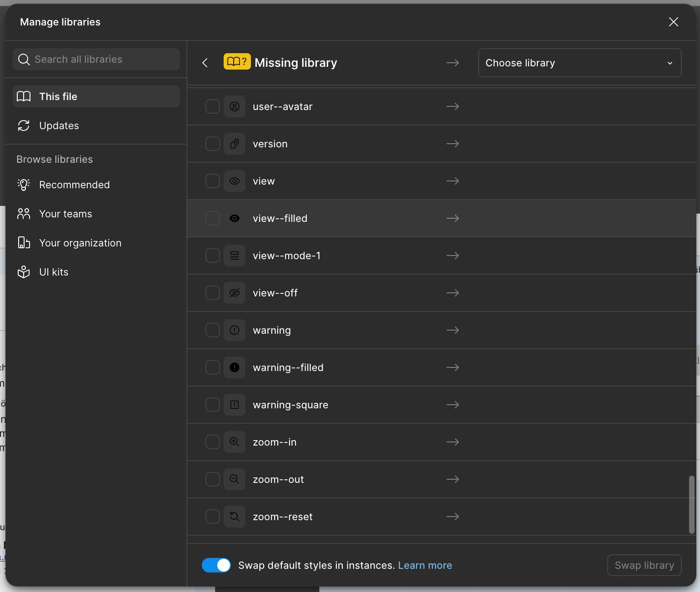This screenshot has width=700, height=592.
Task: Select This file in the sidebar
Action: coord(96,96)
